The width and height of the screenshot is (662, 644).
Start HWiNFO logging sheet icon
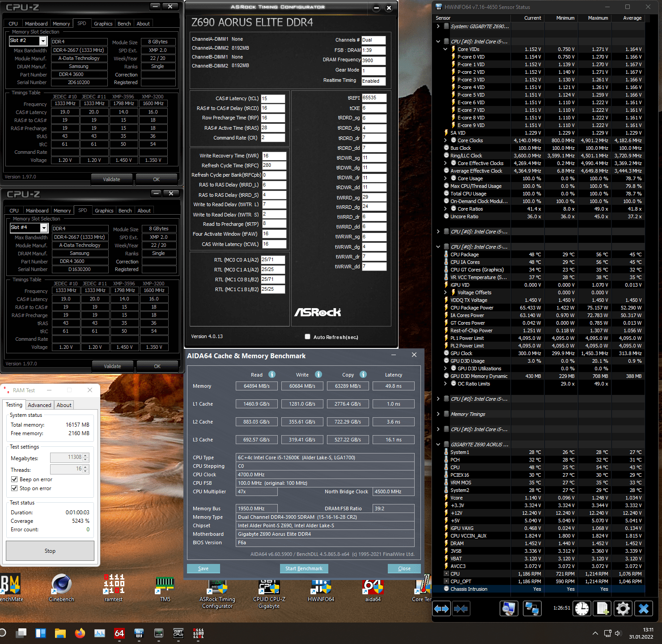(x=603, y=609)
